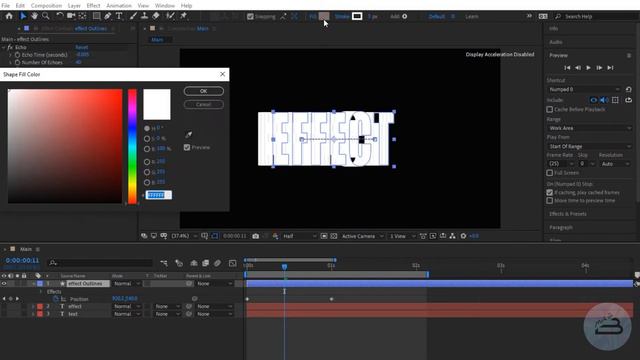Select the Eraser tool
The image size is (640, 360).
click(156, 16)
